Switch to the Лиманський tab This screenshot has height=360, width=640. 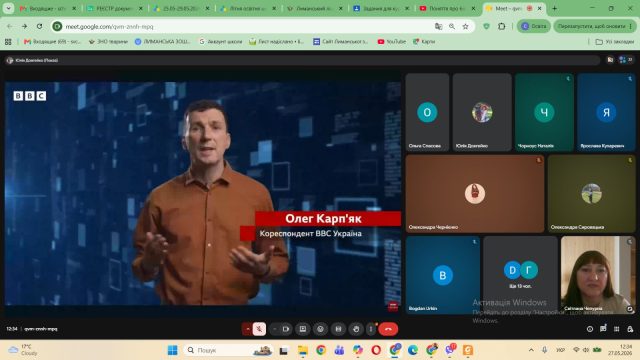(314, 8)
